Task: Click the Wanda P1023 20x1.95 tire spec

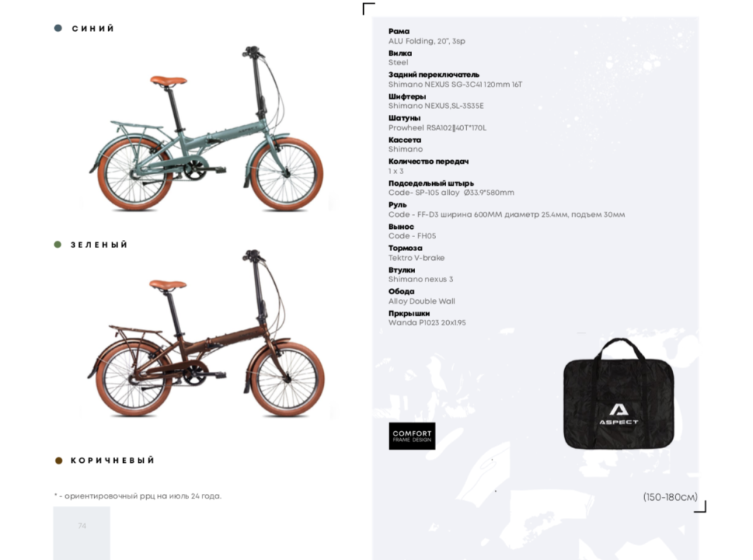Action: tap(428, 323)
